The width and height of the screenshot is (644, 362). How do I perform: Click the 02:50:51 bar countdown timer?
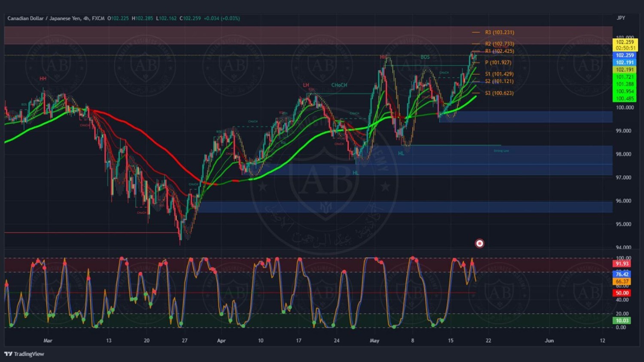click(625, 48)
